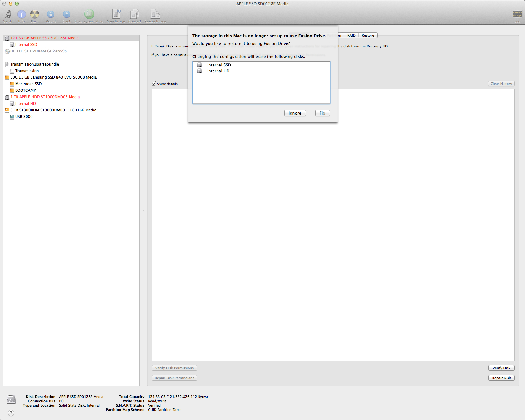The height and width of the screenshot is (420, 525).
Task: Click the round Help question mark button
Action: pos(11,413)
